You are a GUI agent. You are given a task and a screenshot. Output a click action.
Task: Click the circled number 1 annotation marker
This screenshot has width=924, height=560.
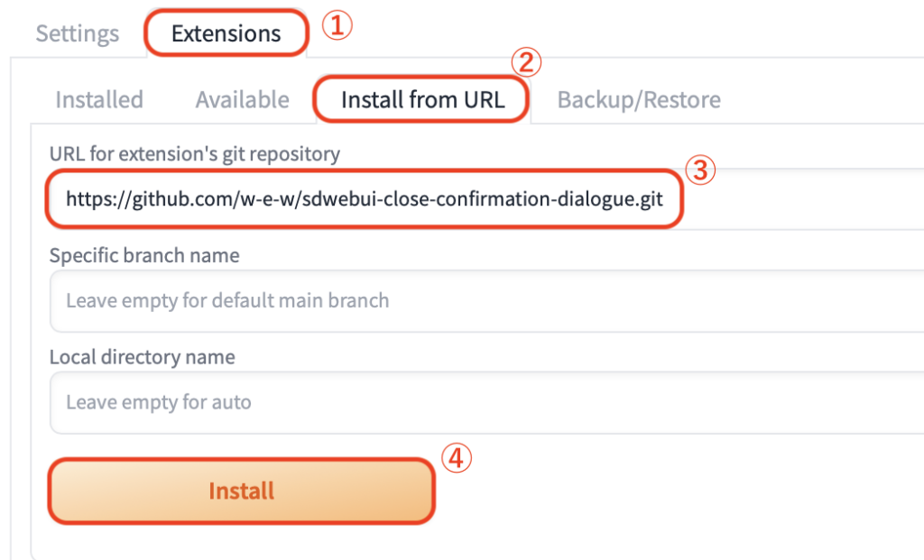point(337,26)
